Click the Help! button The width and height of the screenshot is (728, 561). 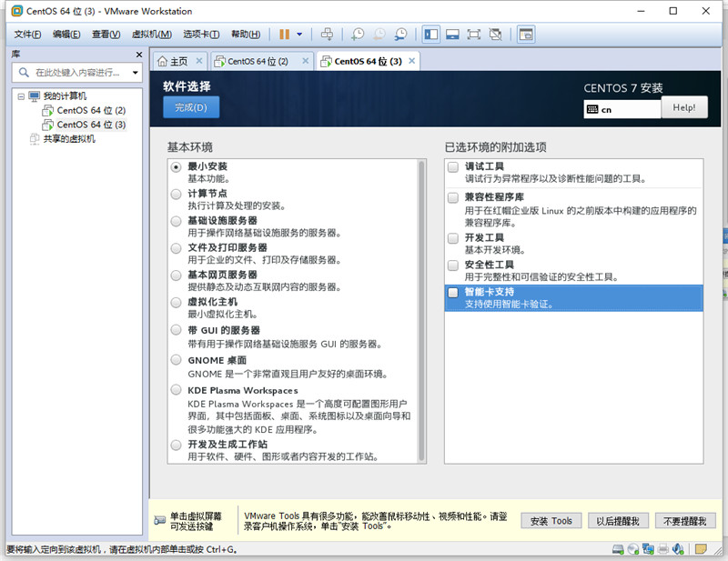tap(684, 107)
